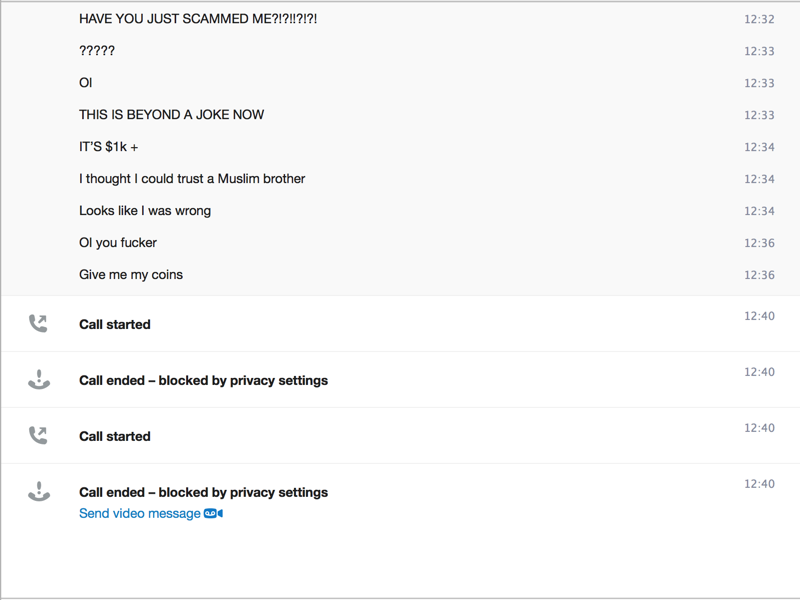
Task: Click the video camera icon beside Send video message
Action: [x=213, y=514]
